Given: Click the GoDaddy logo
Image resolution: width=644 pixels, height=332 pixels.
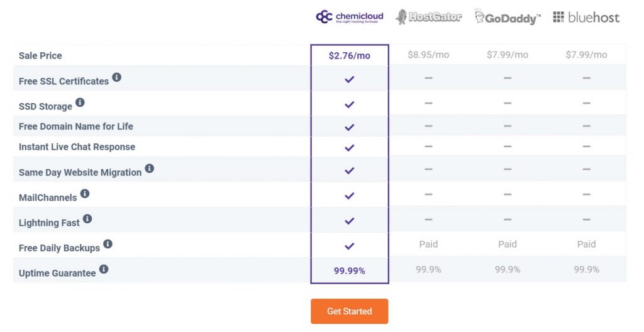Looking at the screenshot, I should point(507,17).
